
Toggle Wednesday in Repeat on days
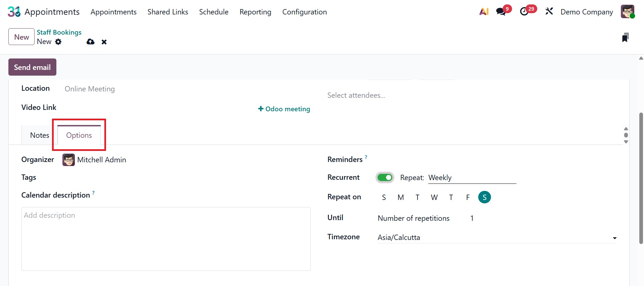pyautogui.click(x=434, y=197)
